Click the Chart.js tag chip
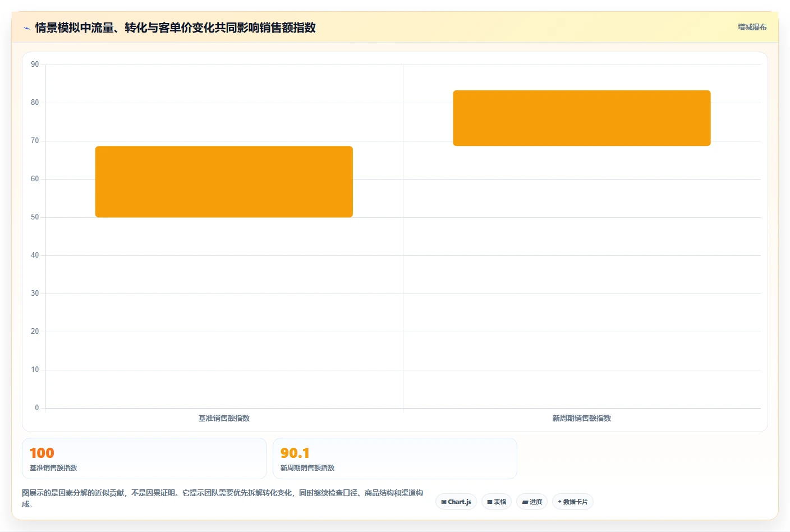Image resolution: width=790 pixels, height=532 pixels. [456, 502]
